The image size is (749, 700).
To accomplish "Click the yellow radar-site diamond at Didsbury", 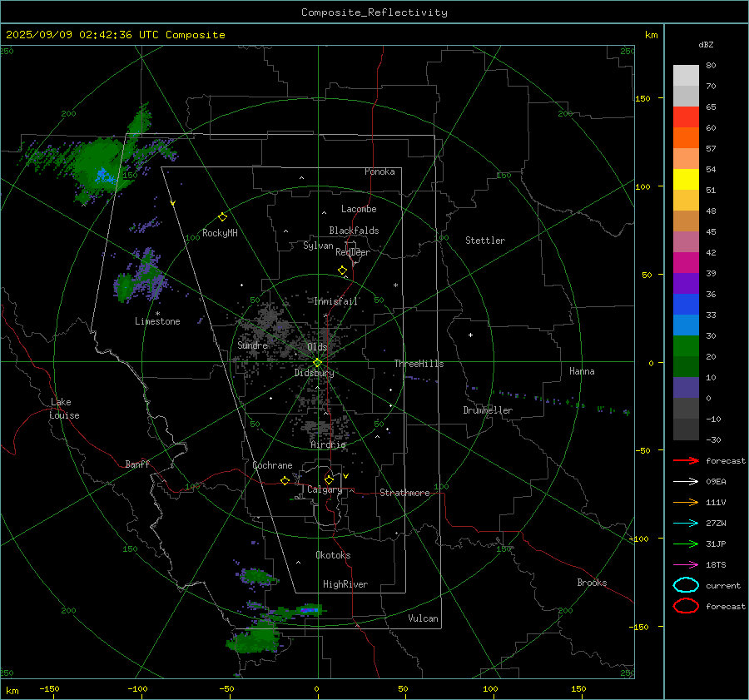I will coord(317,363).
